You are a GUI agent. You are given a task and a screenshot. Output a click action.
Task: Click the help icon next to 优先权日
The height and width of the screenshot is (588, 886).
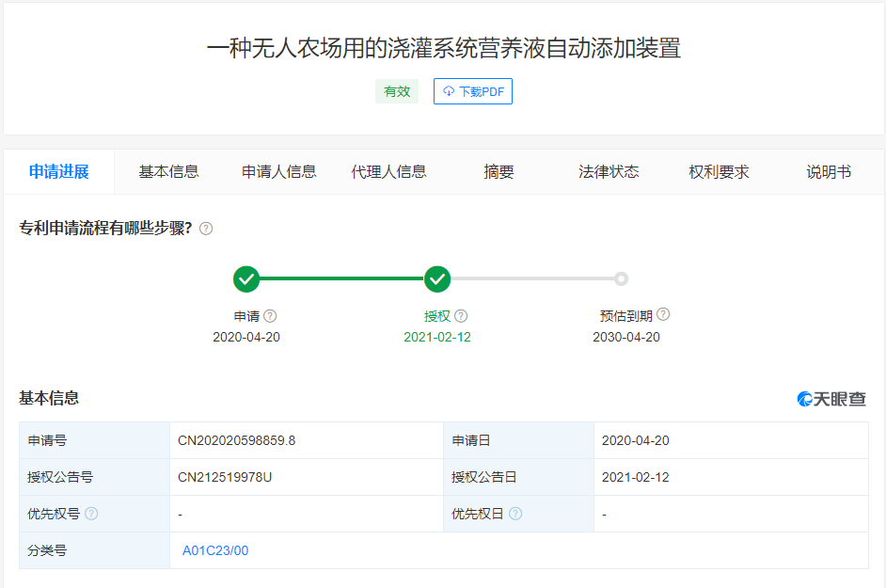tap(515, 514)
